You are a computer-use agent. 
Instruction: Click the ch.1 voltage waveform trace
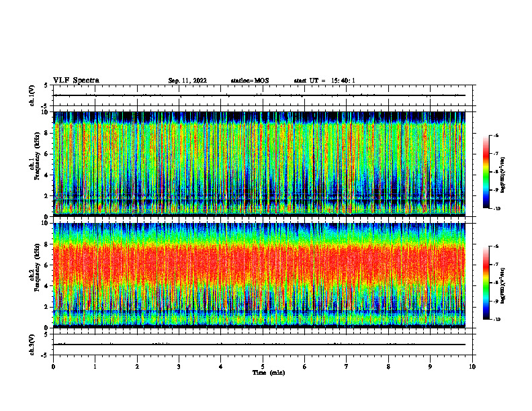[259, 95]
